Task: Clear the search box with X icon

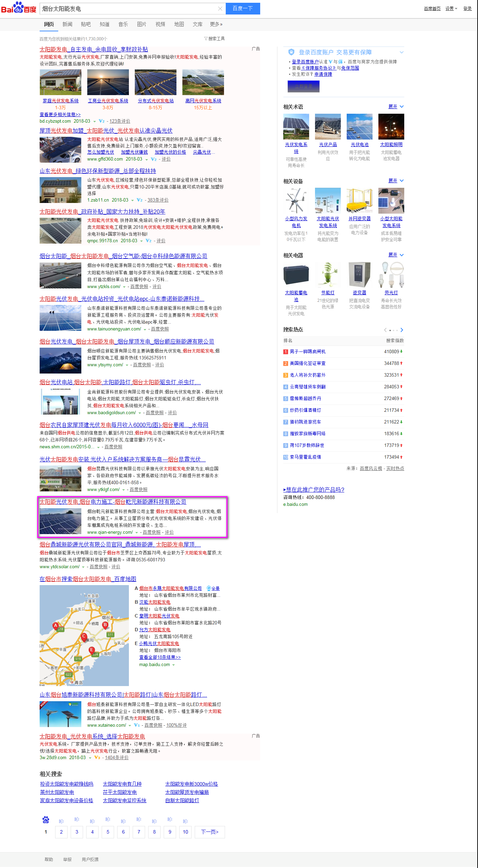Action: (220, 9)
